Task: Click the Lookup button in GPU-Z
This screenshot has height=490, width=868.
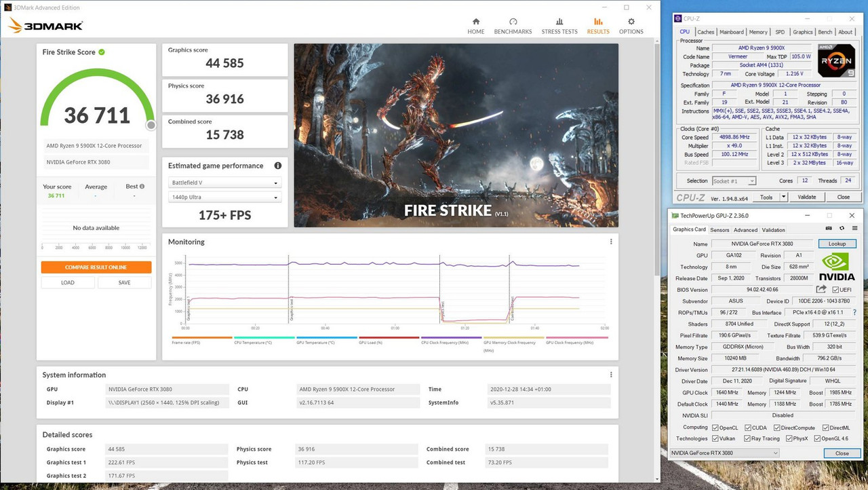Action: (837, 244)
